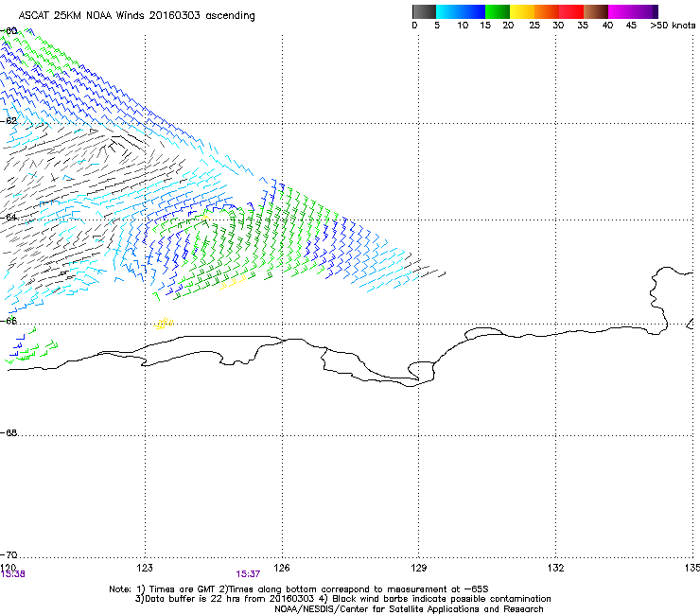Select the yellow 20-25 knots color bar segment
Screen dimensions: 700x615
click(x=522, y=11)
